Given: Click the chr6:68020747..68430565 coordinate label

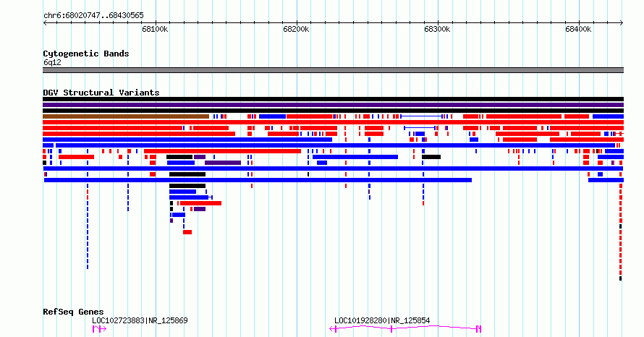Looking at the screenshot, I should click(x=93, y=15).
